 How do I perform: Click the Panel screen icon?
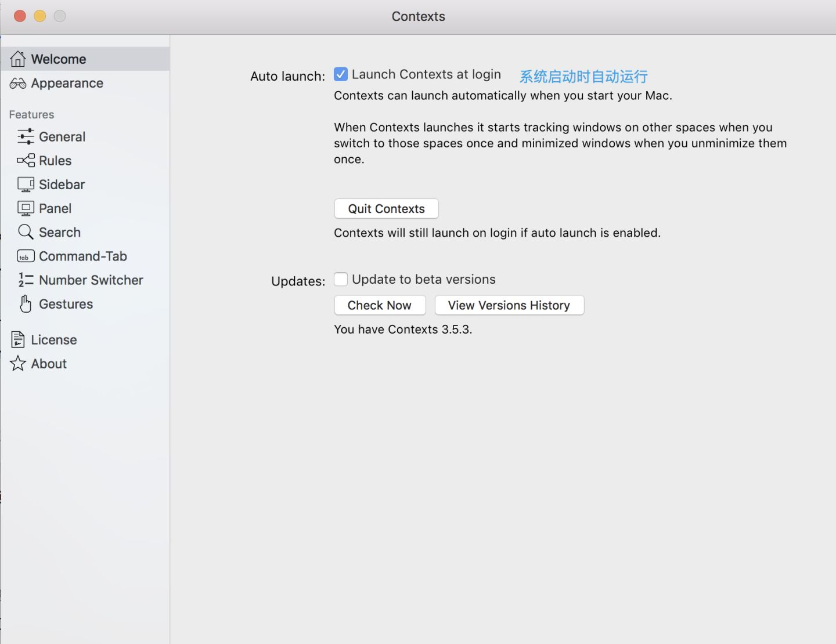[x=26, y=208]
